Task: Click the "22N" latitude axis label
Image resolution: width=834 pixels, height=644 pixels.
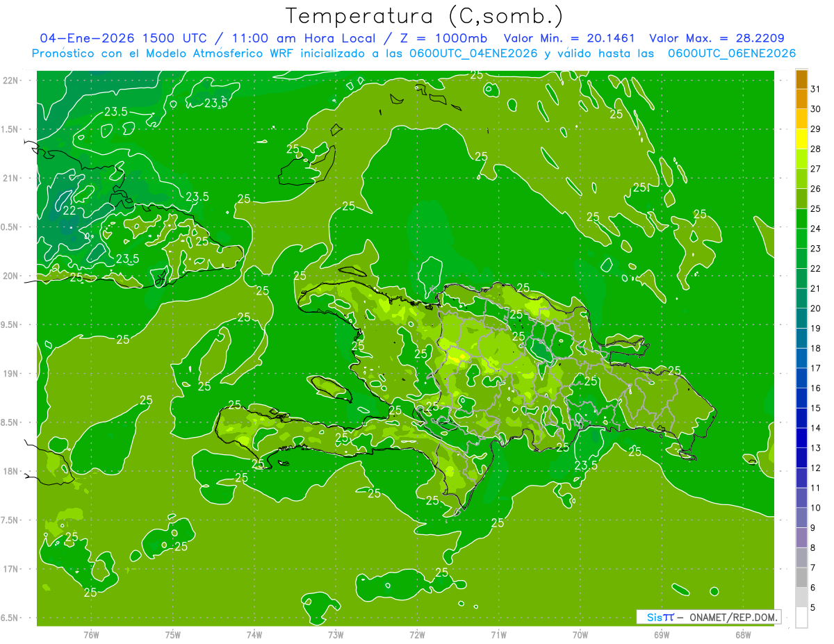Action: (x=10, y=81)
